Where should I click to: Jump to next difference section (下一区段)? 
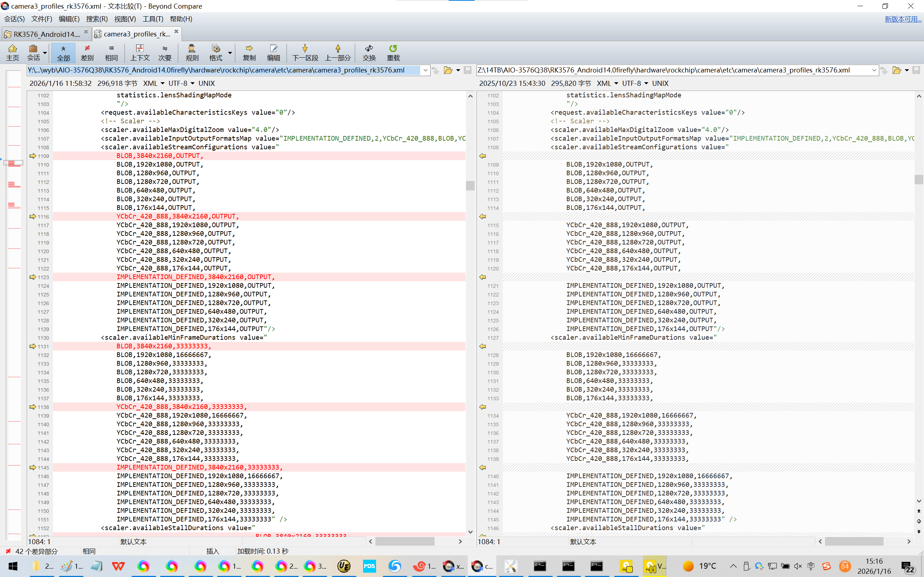[305, 52]
